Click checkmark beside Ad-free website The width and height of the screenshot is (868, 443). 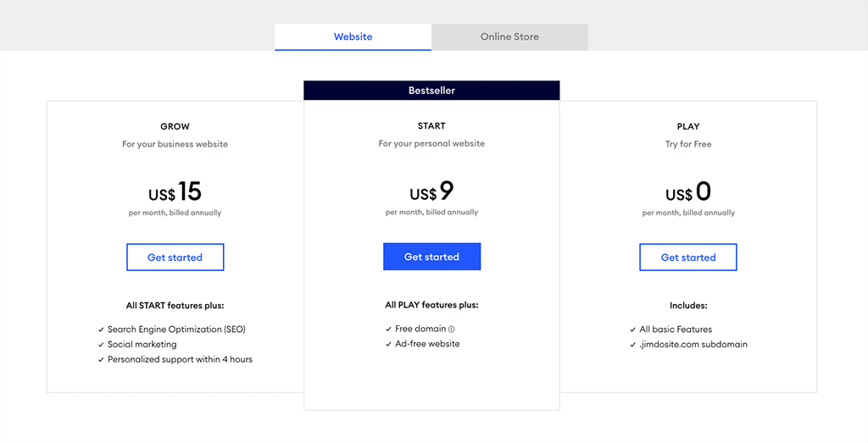(x=388, y=344)
